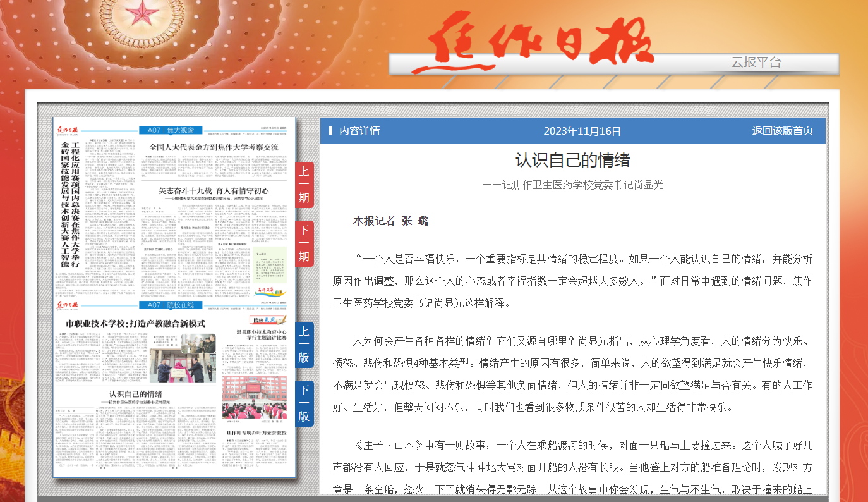
Task: Click the 2023年11月16日 date label
Action: 582,131
